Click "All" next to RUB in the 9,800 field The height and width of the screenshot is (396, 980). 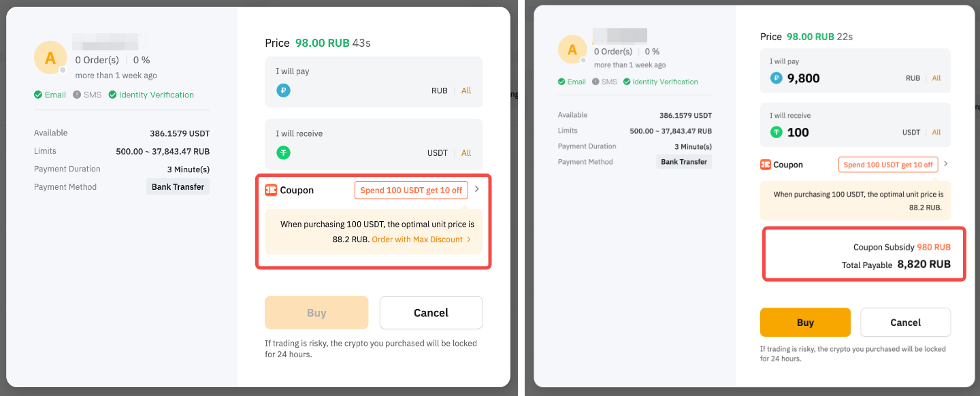point(936,78)
